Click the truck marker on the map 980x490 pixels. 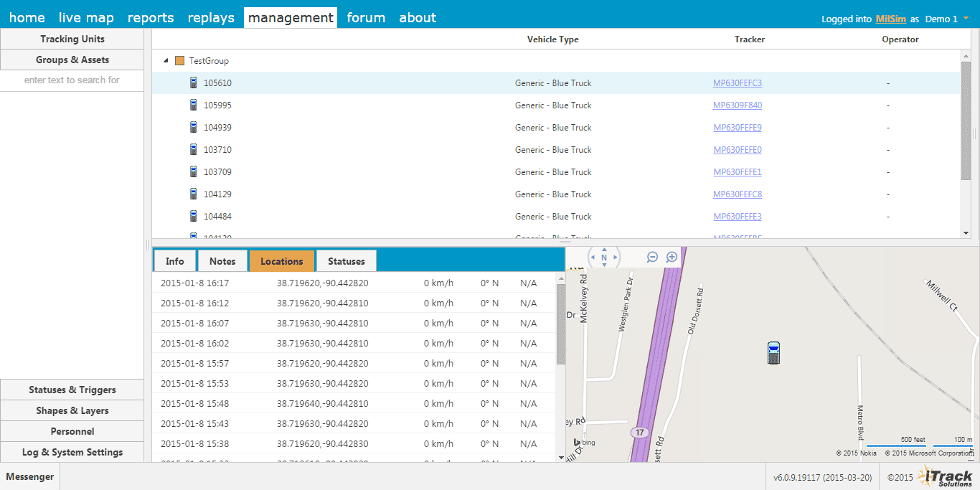point(773,353)
